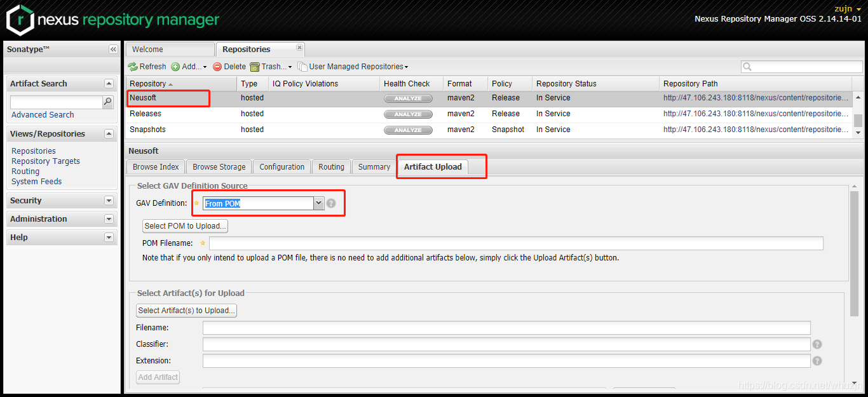Open the System Feeds link
The image size is (868, 397).
click(x=37, y=182)
